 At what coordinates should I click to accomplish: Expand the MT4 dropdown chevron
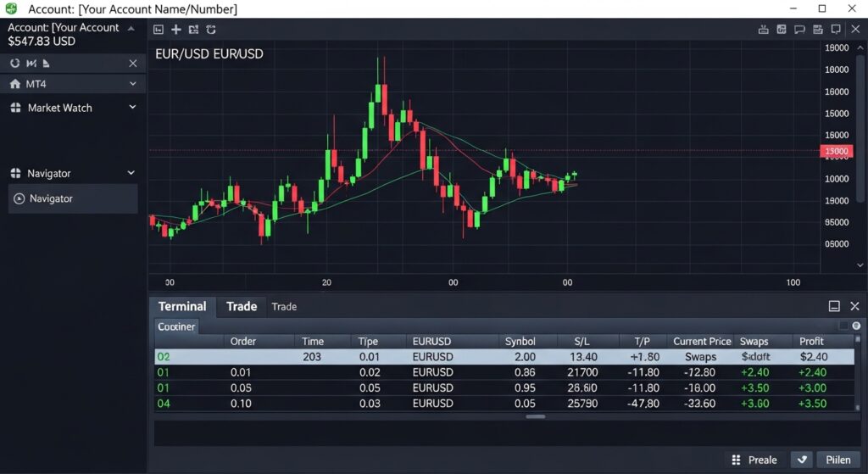coord(133,84)
